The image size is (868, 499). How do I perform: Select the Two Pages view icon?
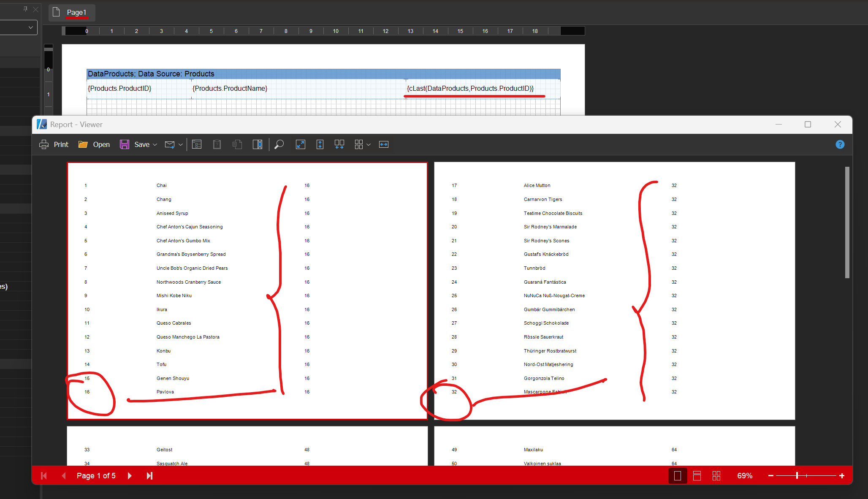tap(339, 144)
